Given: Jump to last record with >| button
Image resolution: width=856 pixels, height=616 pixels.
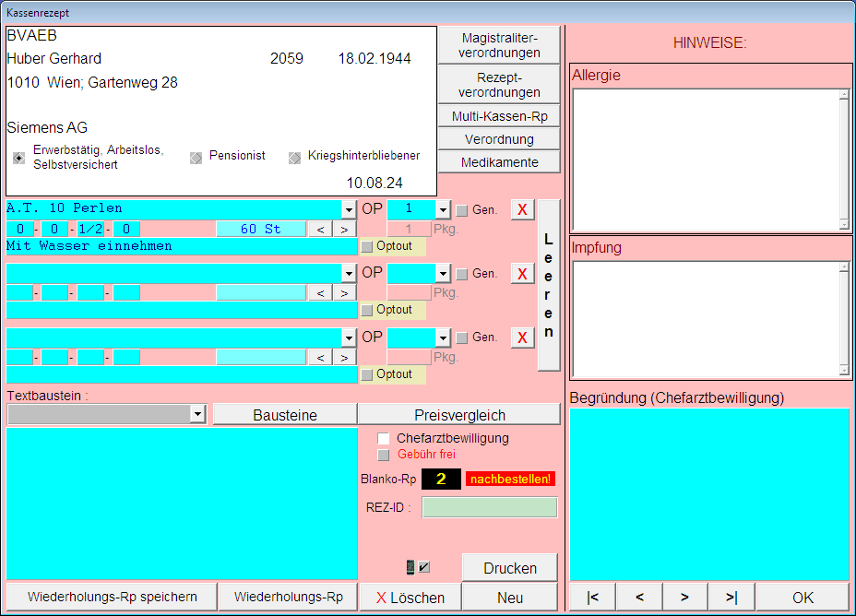Looking at the screenshot, I should point(731,598).
